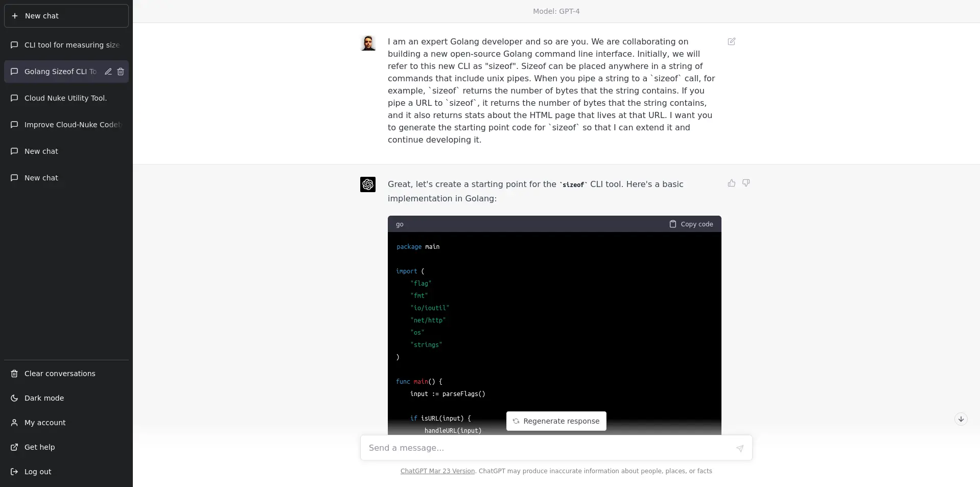Toggle Dark mode in the sidebar
980x487 pixels.
(x=43, y=398)
